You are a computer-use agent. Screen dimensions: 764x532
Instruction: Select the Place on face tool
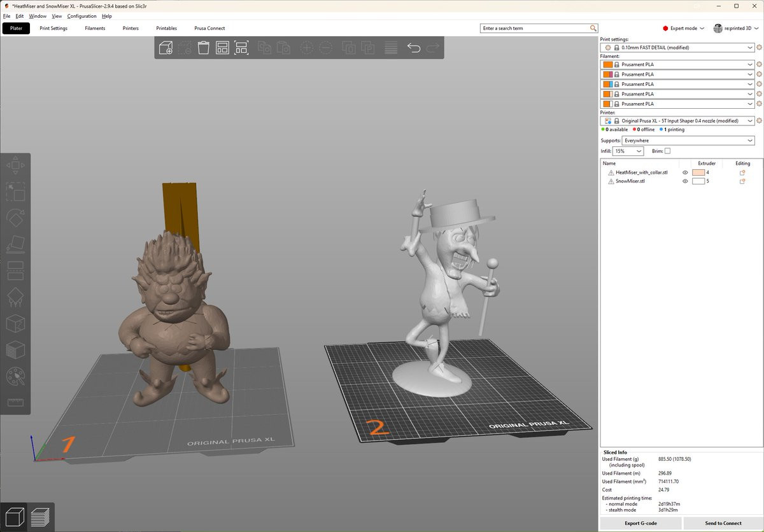15,244
